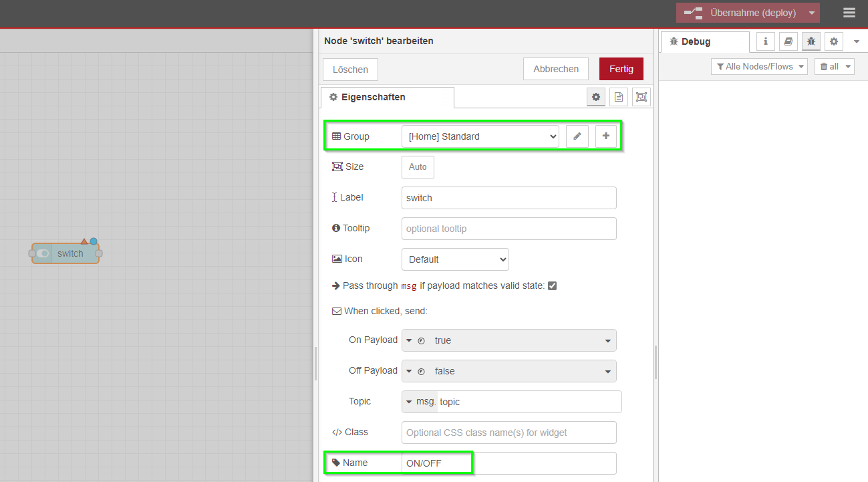Click inside the Label input showing 'switch'
Viewport: 868px width, 482px height.
[509, 197]
